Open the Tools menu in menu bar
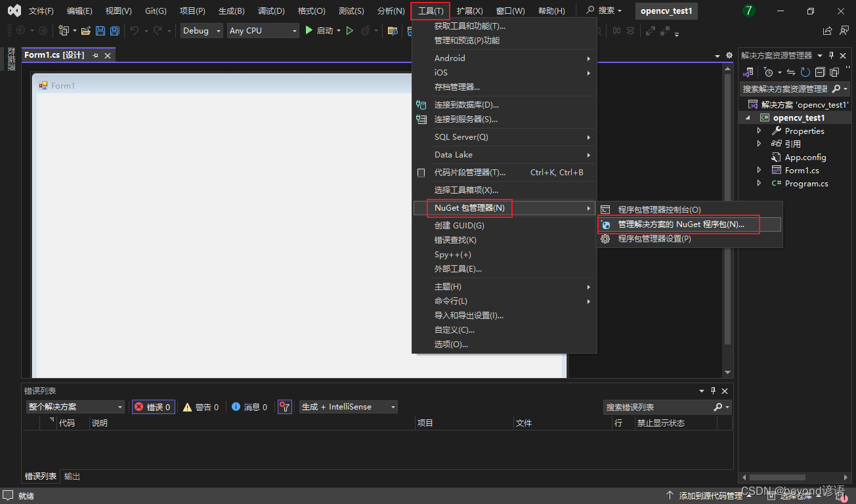 pos(431,11)
